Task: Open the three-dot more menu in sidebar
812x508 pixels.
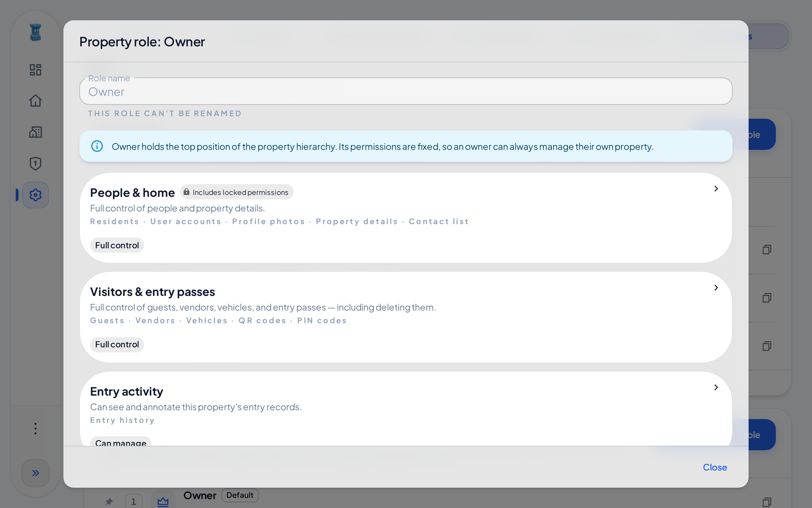Action: [x=35, y=428]
